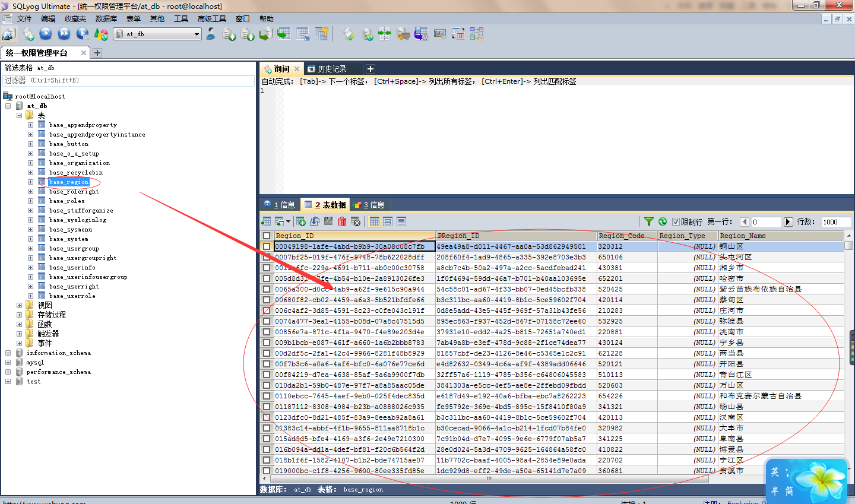
Task: Click the insert new row icon
Action: [x=301, y=221]
